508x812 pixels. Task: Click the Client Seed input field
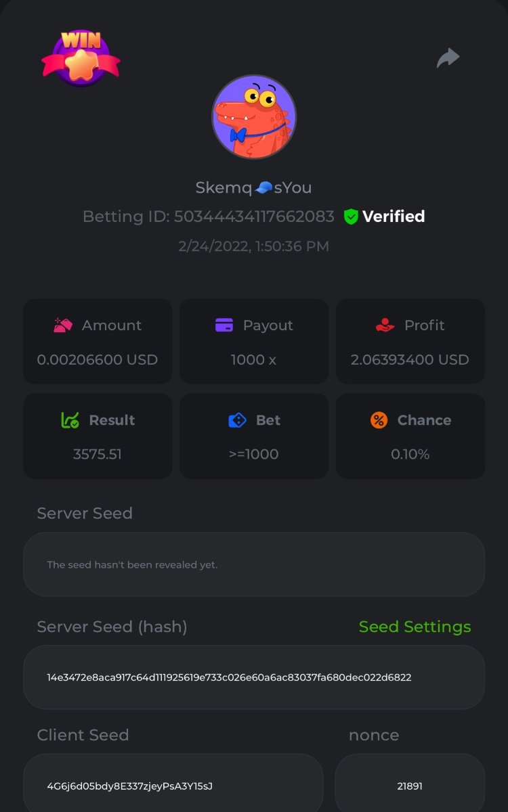173,786
